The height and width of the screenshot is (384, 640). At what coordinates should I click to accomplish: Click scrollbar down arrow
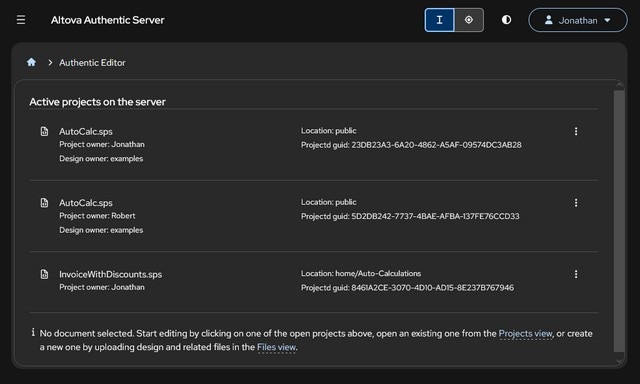pos(619,361)
